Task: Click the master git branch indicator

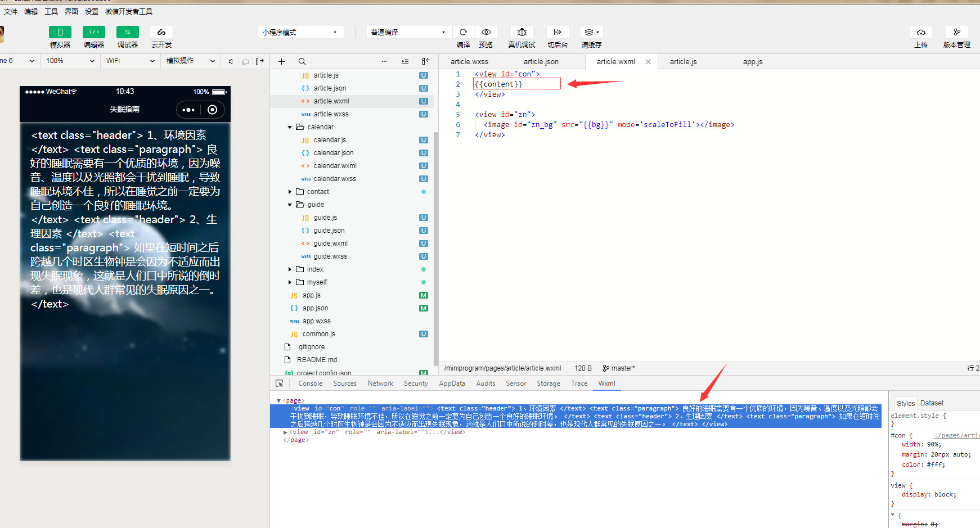Action: tap(618, 368)
